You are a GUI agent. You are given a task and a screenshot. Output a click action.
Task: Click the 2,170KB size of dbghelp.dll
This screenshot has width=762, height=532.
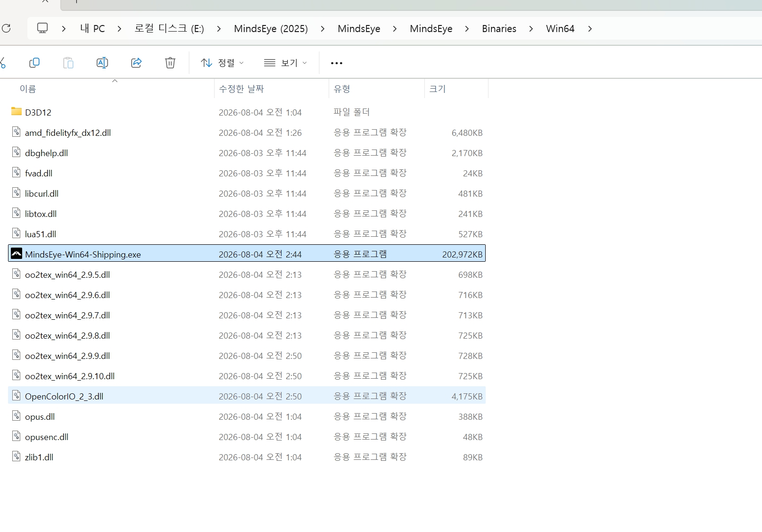467,153
